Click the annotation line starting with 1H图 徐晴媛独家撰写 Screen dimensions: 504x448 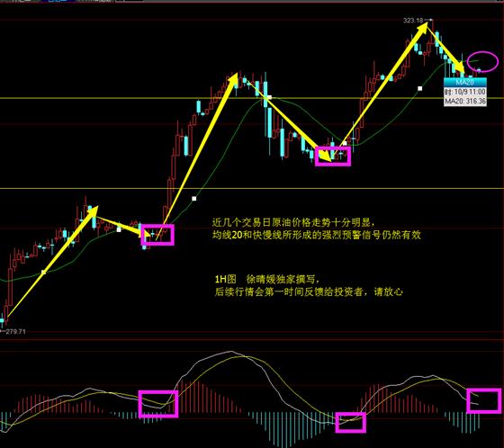(267, 279)
